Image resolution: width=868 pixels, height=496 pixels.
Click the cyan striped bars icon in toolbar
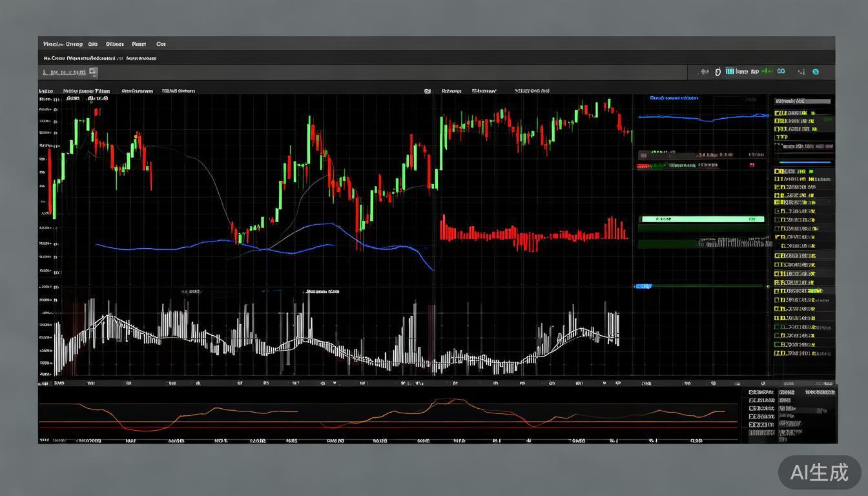tap(730, 72)
